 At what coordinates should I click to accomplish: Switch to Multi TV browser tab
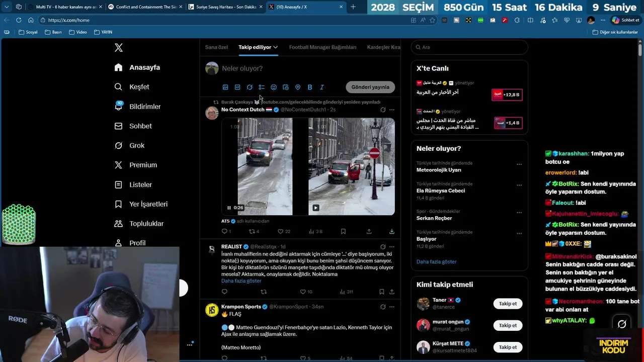point(65,7)
